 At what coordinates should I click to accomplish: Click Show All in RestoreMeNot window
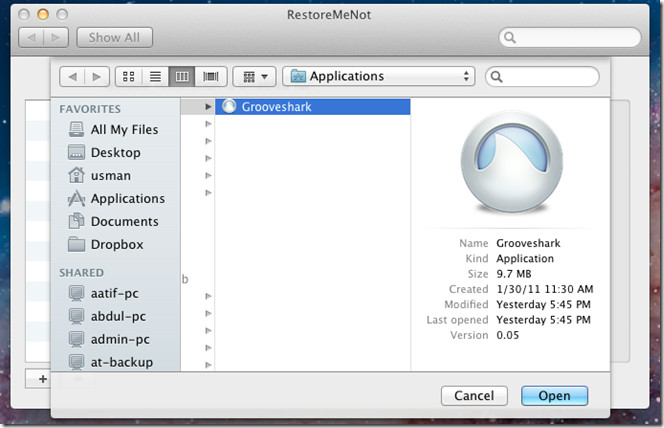pyautogui.click(x=114, y=38)
